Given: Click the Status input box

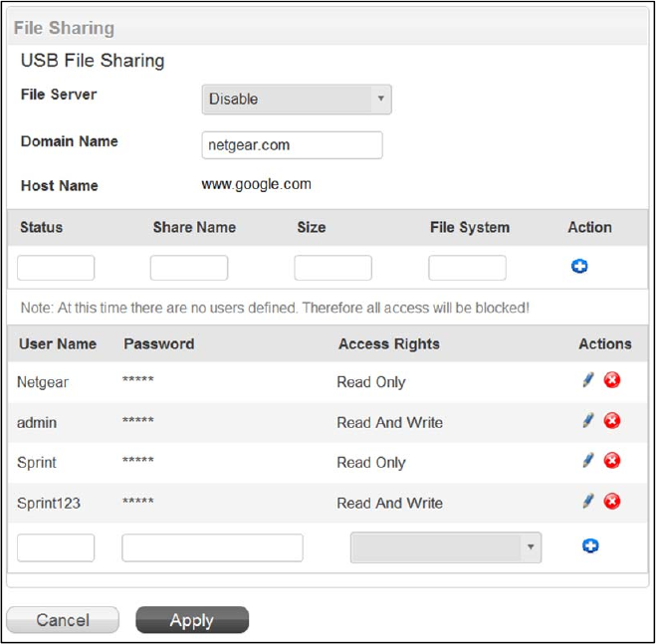Looking at the screenshot, I should [x=56, y=268].
